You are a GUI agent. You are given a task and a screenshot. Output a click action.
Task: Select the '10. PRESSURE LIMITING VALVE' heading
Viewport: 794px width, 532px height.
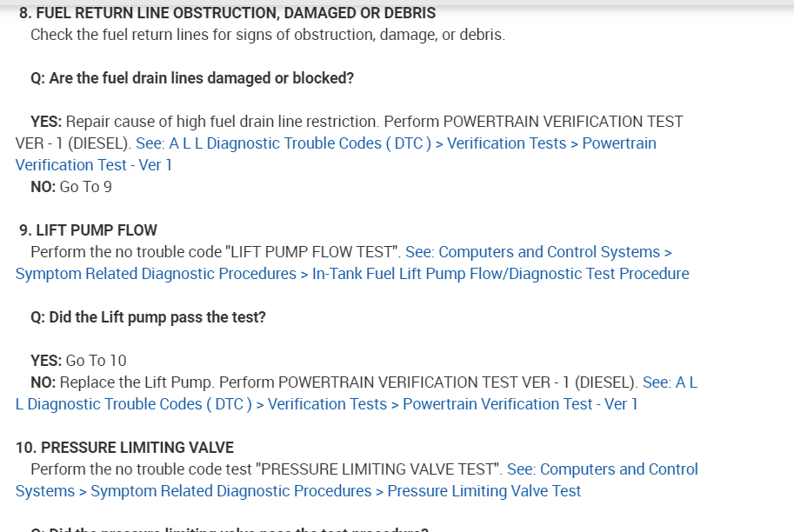(124, 448)
